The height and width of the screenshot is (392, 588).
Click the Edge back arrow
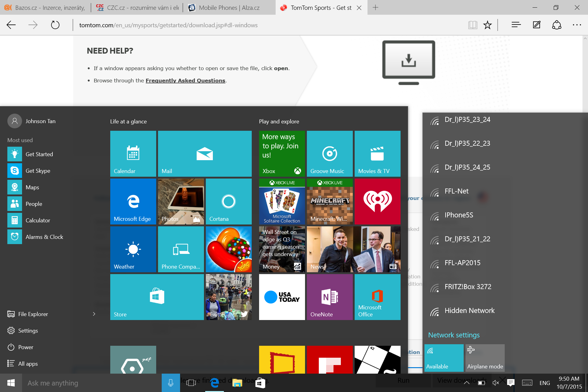pos(11,25)
